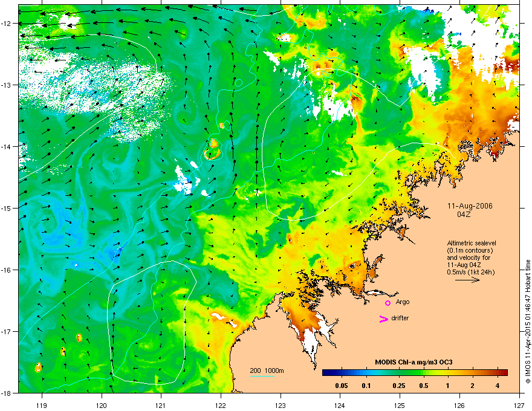Click the longitude axis label '125'

[x=400, y=405]
